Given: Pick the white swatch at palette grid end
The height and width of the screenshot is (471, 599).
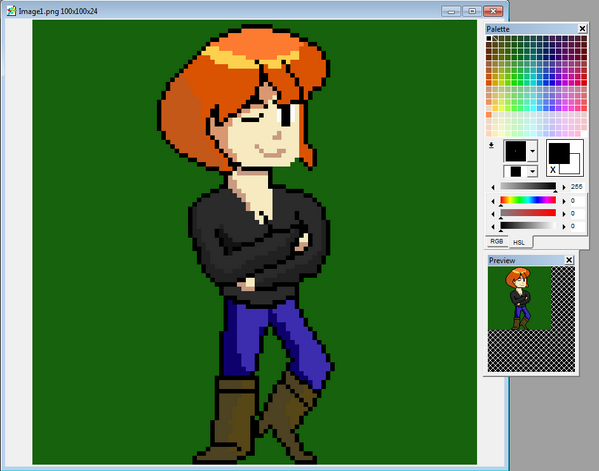Looking at the screenshot, I should coord(584,134).
